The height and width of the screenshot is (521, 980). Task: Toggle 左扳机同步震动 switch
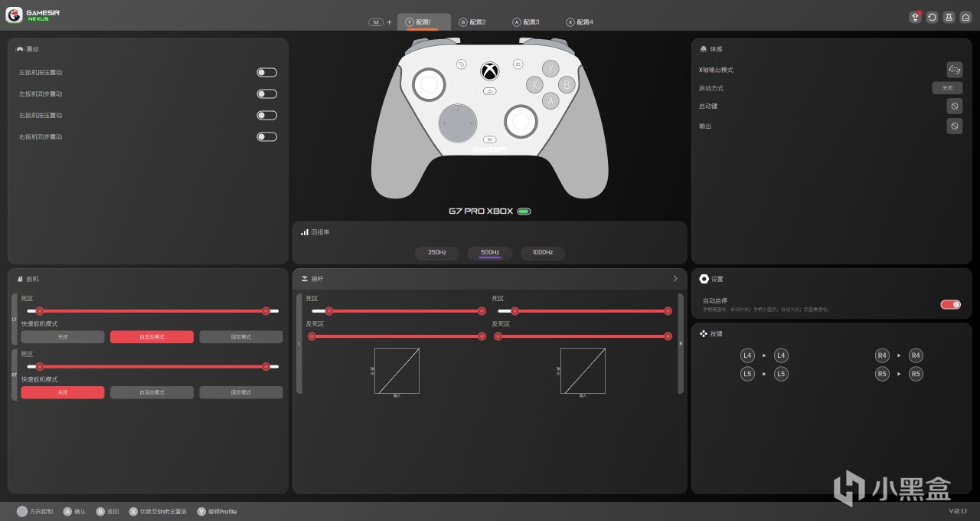click(266, 93)
